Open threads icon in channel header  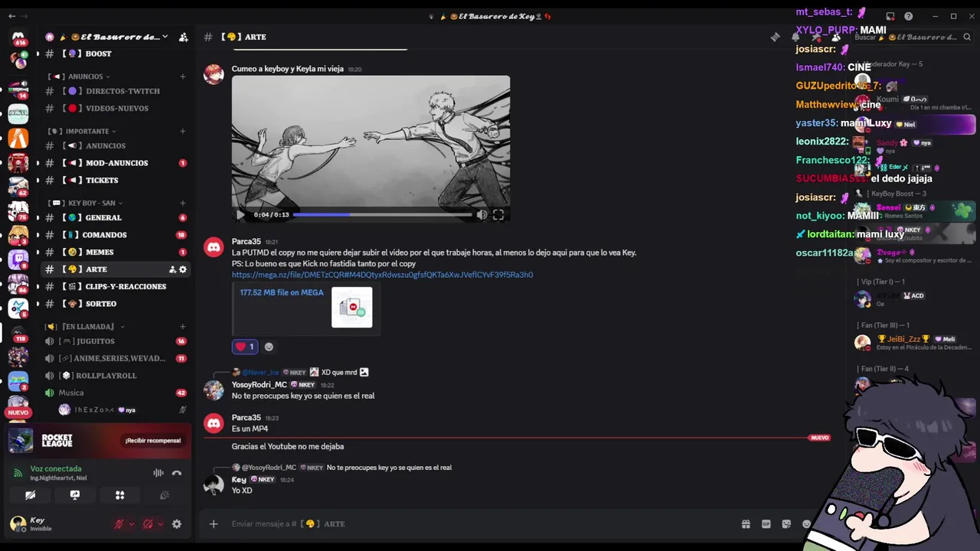point(776,37)
